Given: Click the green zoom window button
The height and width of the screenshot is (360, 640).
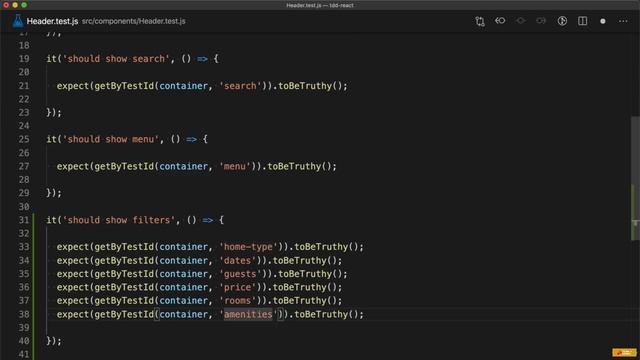Looking at the screenshot, I should click(24, 5).
